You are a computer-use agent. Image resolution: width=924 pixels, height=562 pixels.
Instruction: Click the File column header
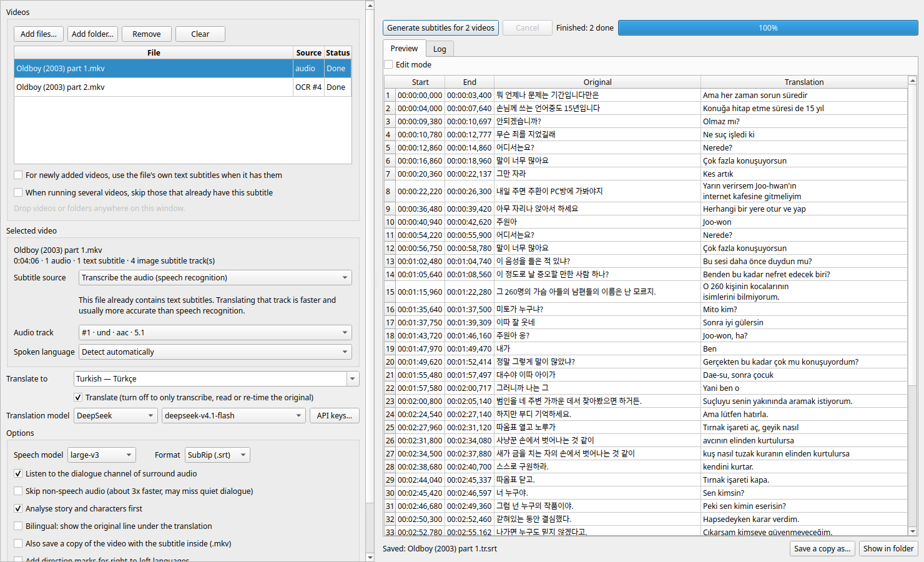tap(154, 53)
